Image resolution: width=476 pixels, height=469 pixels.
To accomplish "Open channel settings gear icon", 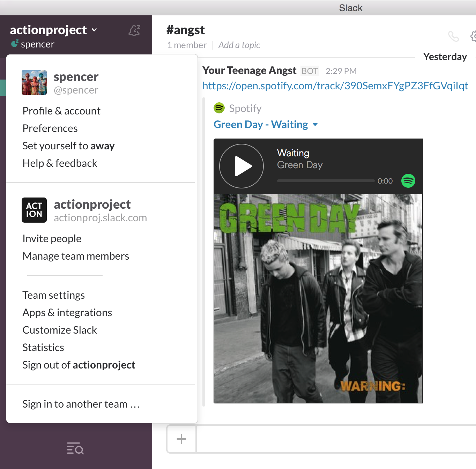I will pos(473,36).
